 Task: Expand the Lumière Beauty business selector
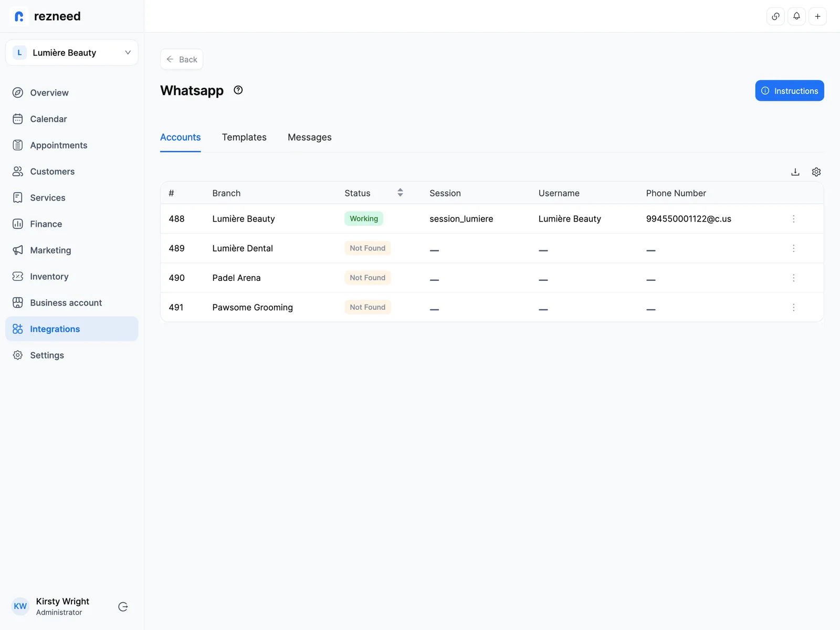click(72, 52)
